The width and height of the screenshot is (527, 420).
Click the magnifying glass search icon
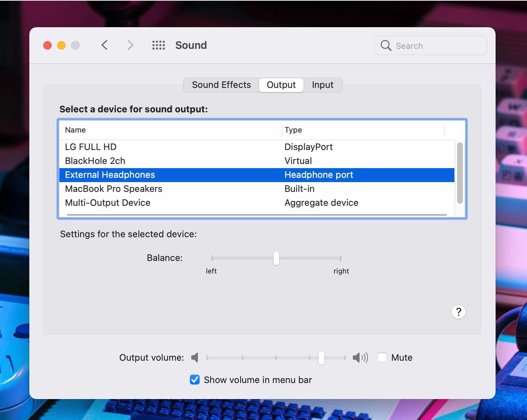coord(386,46)
